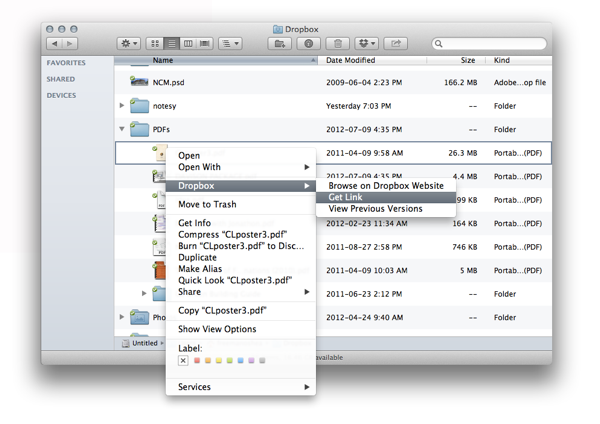The image size is (600, 424).
Task: Select the NCM.psd file icon
Action: click(x=139, y=82)
